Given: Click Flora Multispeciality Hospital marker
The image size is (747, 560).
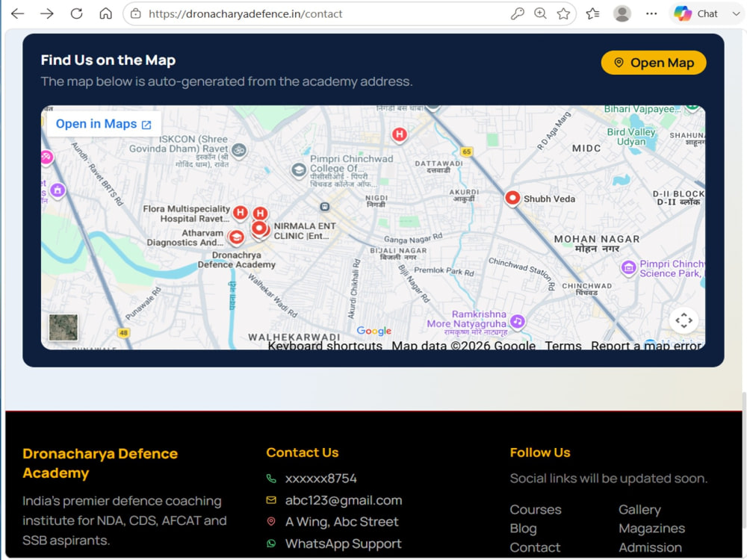Looking at the screenshot, I should (240, 213).
